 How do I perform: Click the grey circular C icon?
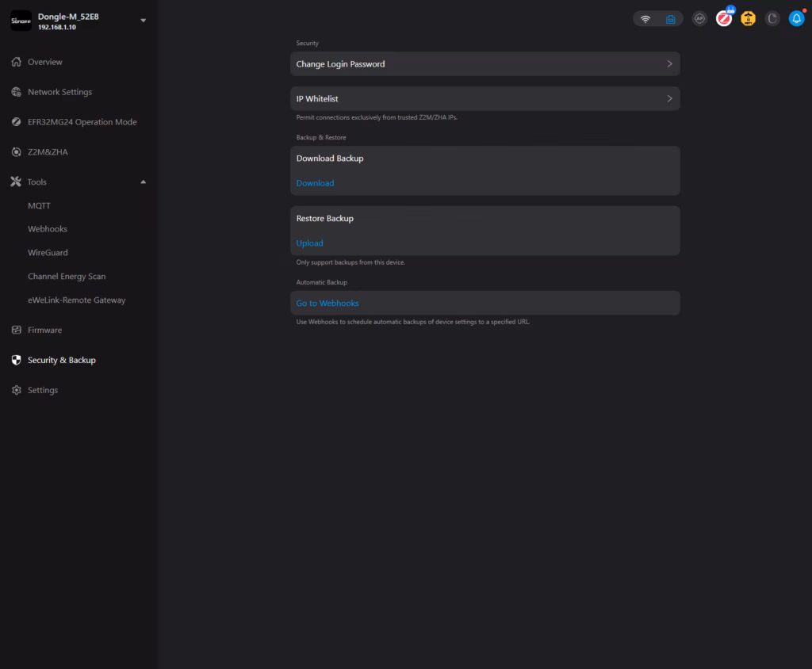(772, 19)
